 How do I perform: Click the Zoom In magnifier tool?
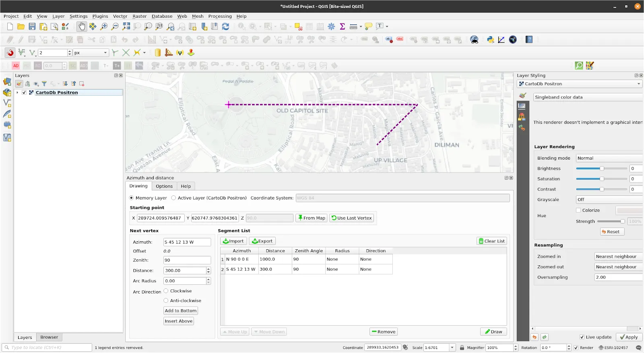104,27
